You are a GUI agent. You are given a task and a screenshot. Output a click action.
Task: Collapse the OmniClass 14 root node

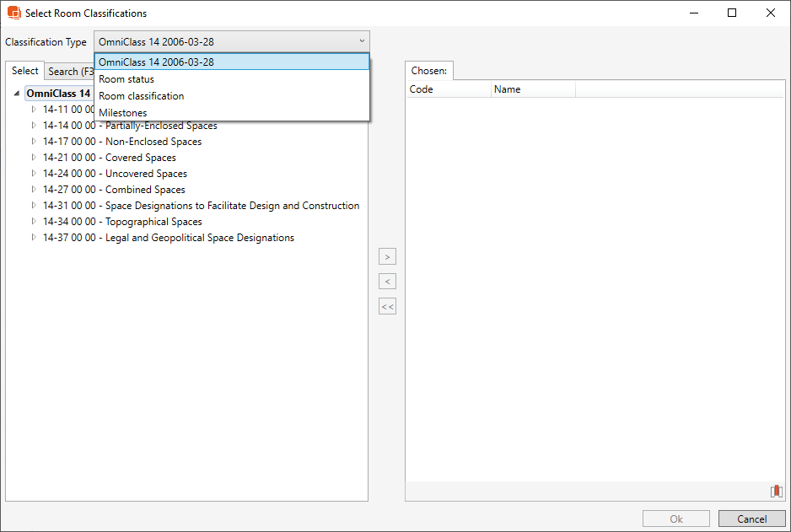[x=17, y=94]
